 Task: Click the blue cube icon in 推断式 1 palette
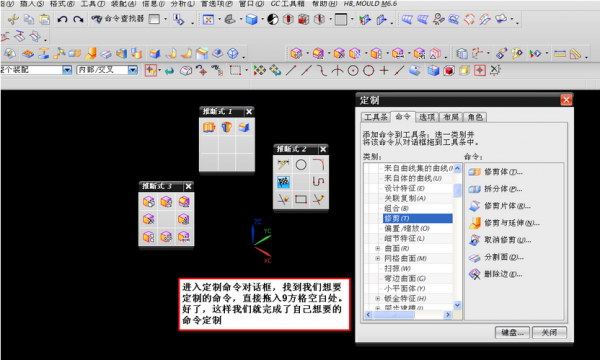point(244,127)
